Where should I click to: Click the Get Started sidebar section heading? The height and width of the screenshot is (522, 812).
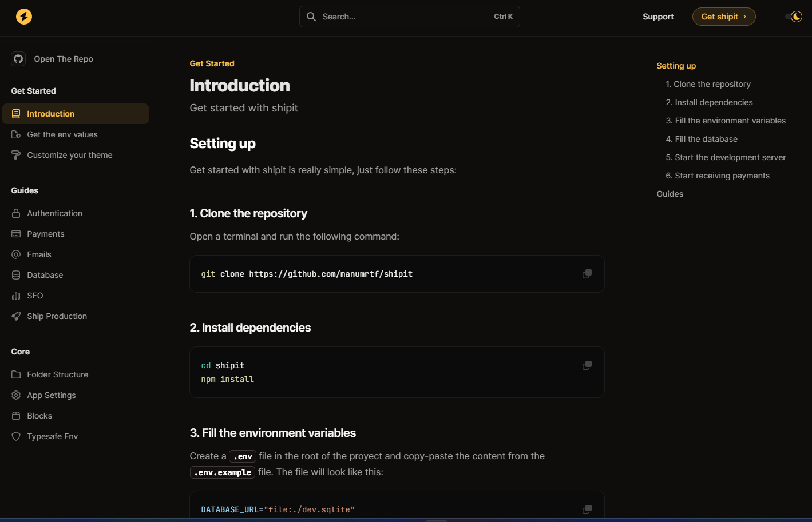tap(34, 91)
